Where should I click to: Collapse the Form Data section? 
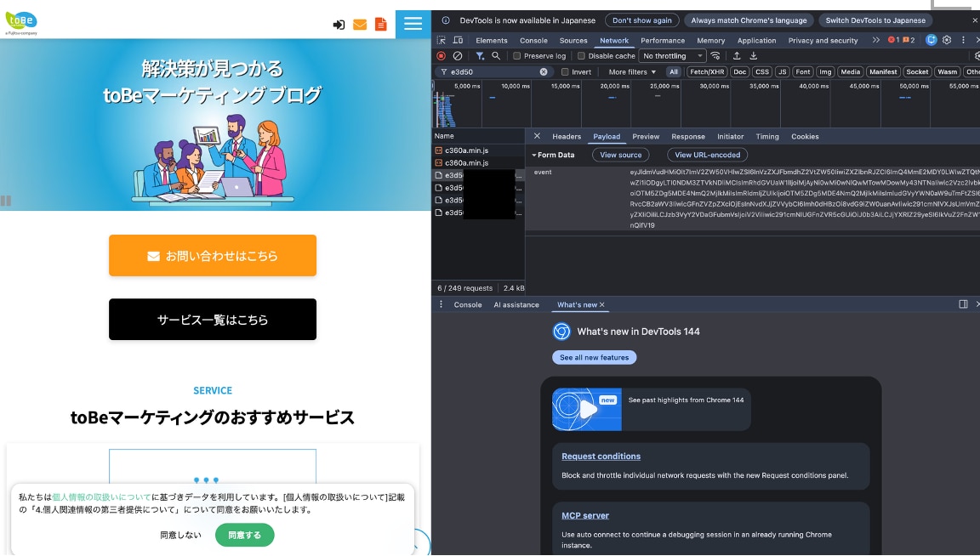pyautogui.click(x=535, y=155)
